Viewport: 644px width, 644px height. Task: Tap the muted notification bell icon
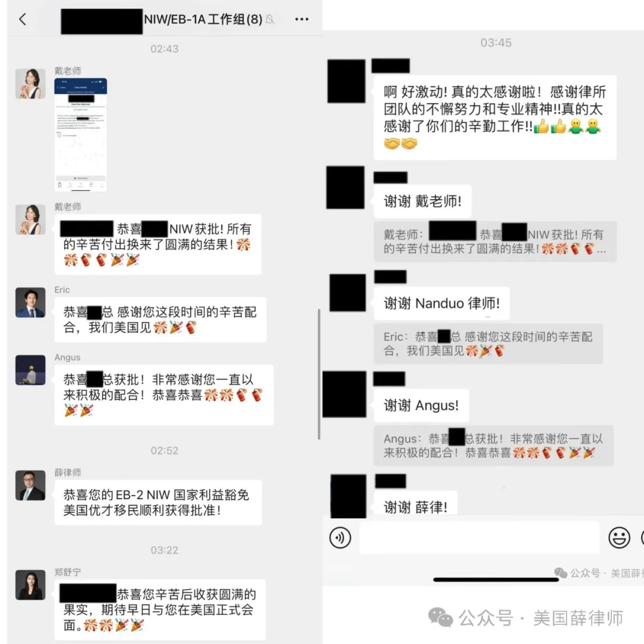click(270, 19)
